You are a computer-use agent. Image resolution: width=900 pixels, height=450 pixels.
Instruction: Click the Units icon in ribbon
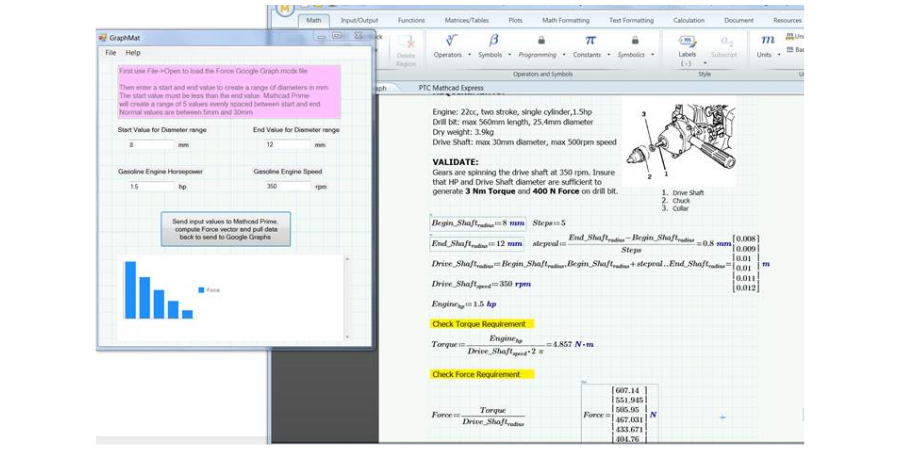pyautogui.click(x=767, y=40)
